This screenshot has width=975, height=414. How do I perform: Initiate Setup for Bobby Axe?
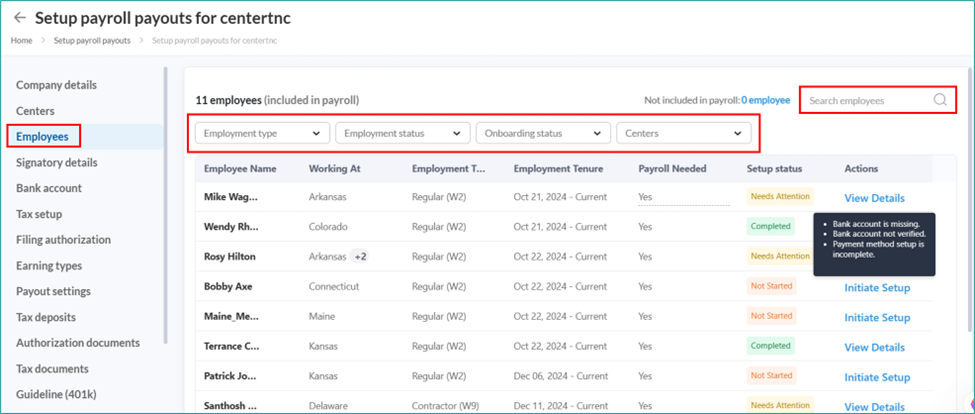tap(877, 288)
